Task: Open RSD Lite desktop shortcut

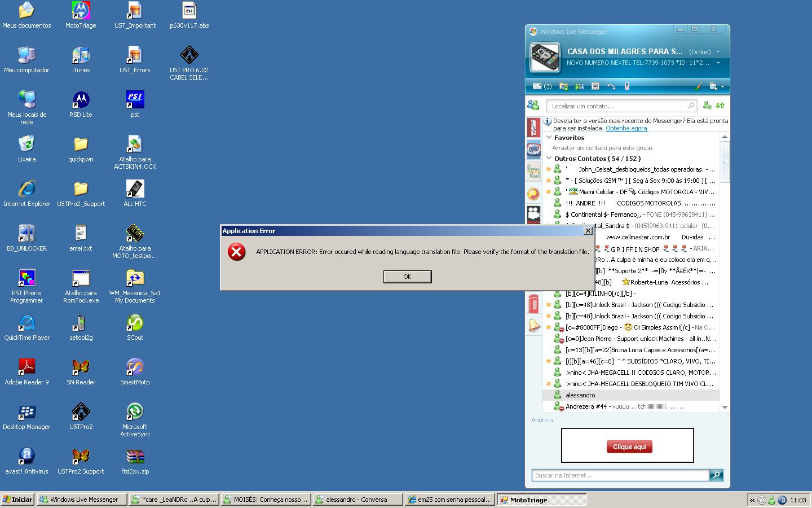Action: point(81,105)
